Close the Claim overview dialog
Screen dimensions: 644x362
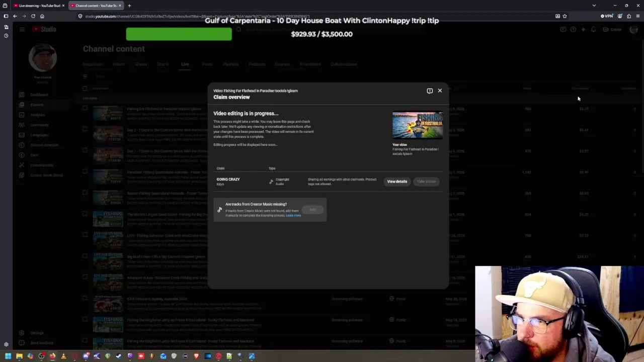440,91
